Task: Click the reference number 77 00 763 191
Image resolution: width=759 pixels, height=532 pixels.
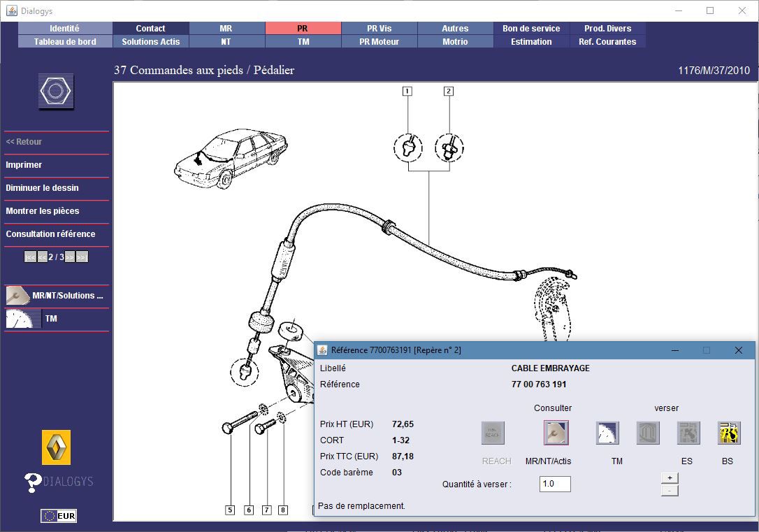Action: [x=539, y=384]
